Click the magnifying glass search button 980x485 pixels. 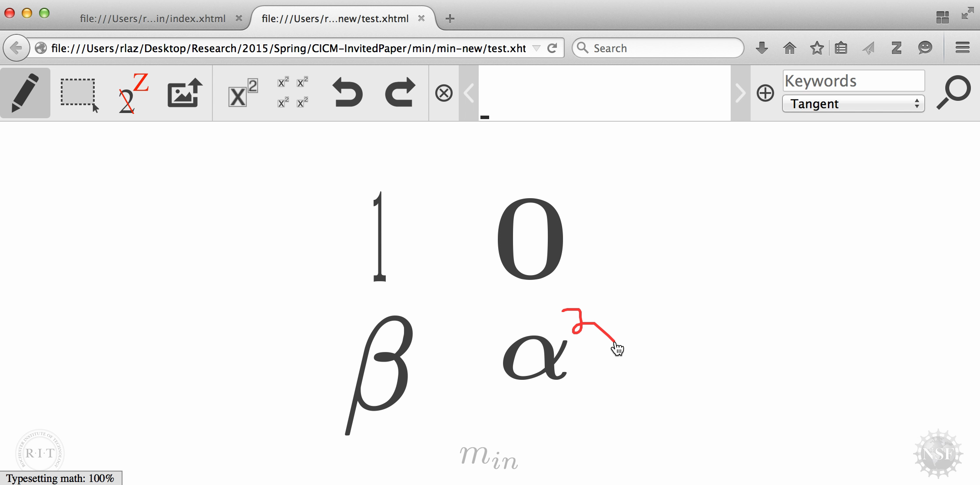pos(953,92)
